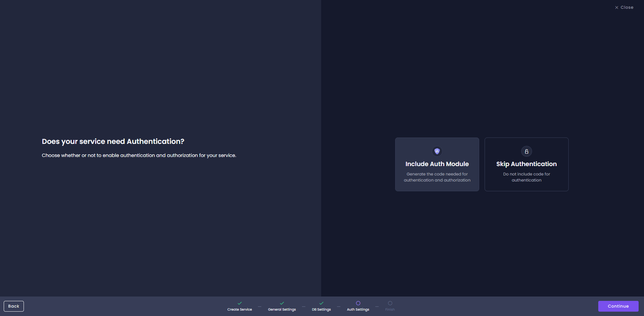This screenshot has width=644, height=316.
Task: Select the Include Auth Module heading
Action: 437,164
